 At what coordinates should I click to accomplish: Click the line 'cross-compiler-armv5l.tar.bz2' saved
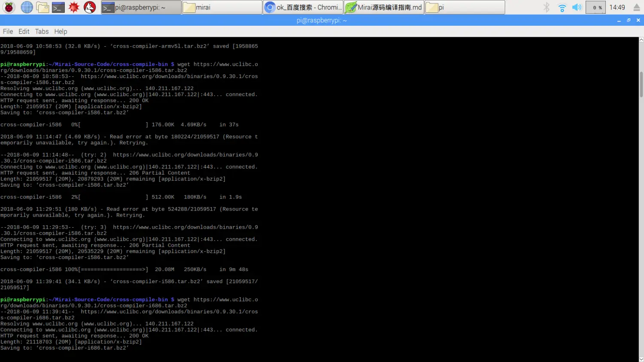pos(129,49)
